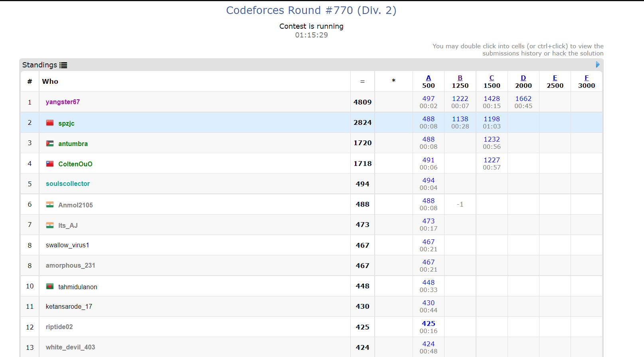
Task: Click Bangladesh flag next to tahmidulanon
Action: tap(50, 286)
